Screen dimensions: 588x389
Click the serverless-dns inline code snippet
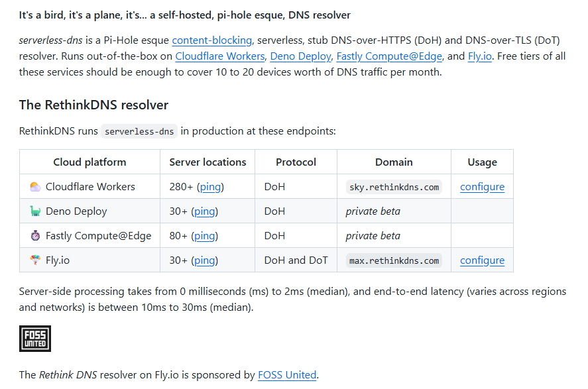tap(139, 131)
